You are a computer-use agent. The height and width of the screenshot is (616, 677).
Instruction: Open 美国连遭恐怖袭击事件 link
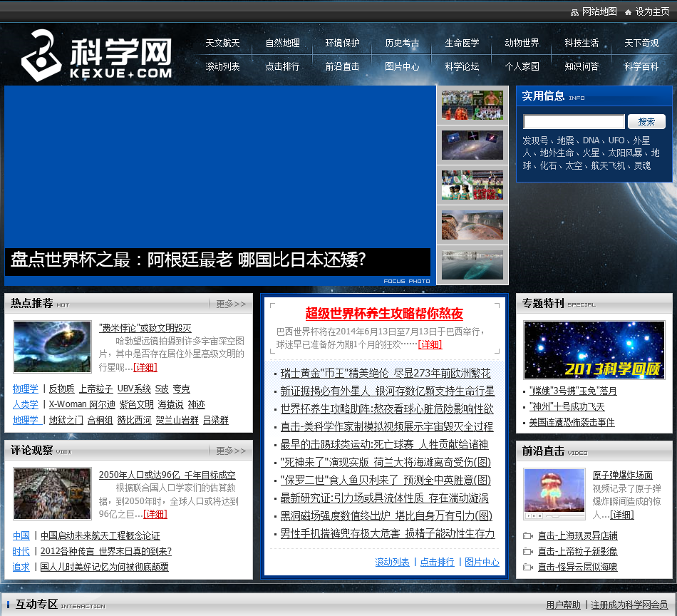pyautogui.click(x=572, y=422)
